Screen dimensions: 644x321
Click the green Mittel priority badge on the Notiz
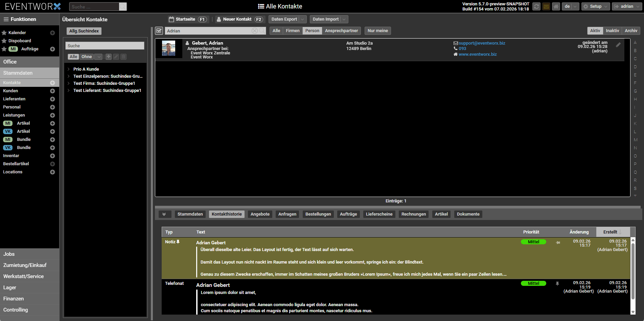pos(533,242)
